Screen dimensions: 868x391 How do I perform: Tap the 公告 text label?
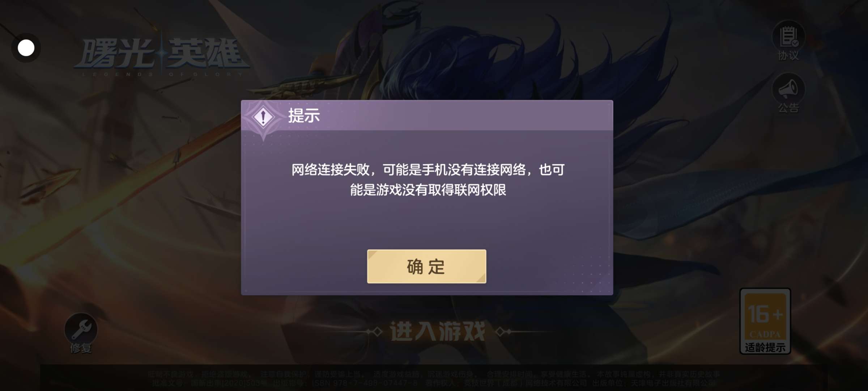coord(788,108)
